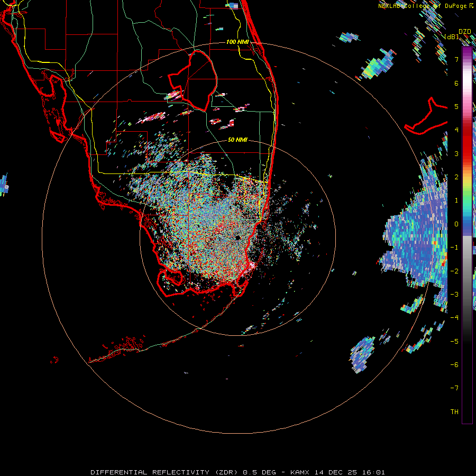The width and height of the screenshot is (476, 476).
Task: Click the DZD legend title
Action: (x=465, y=32)
